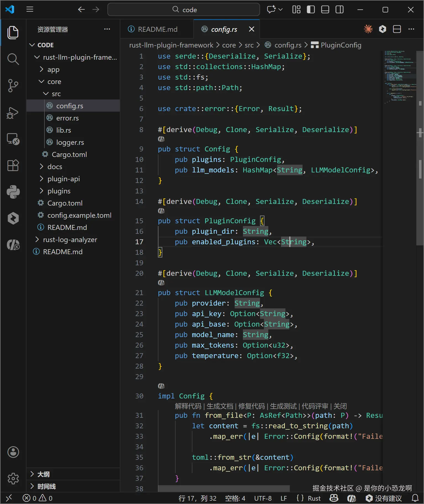Open Remote Explorer view

point(13,139)
